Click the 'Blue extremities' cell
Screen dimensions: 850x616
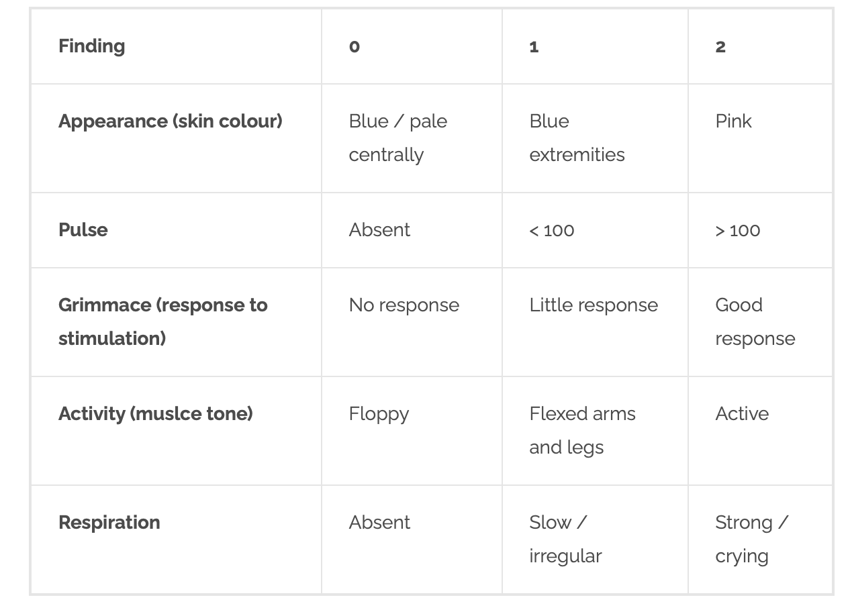tap(577, 138)
